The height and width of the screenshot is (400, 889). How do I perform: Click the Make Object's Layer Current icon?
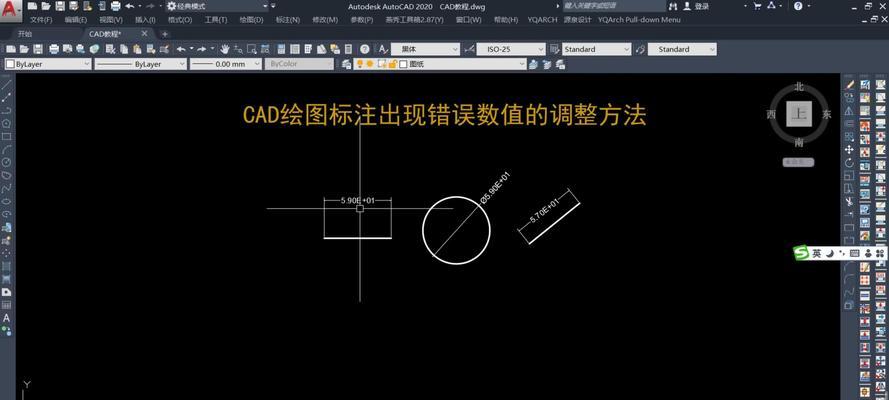click(534, 64)
